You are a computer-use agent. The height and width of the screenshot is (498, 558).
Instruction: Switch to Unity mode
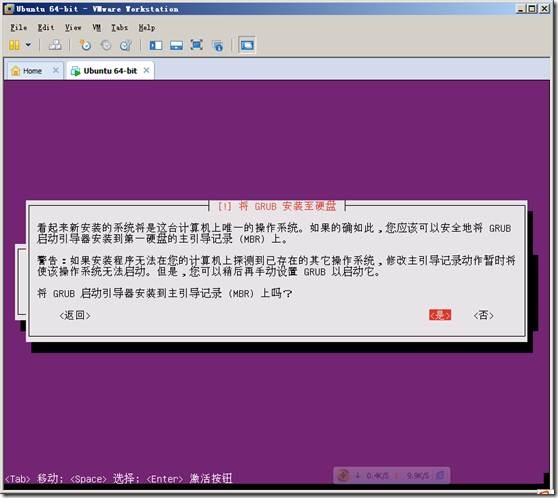tap(217, 45)
